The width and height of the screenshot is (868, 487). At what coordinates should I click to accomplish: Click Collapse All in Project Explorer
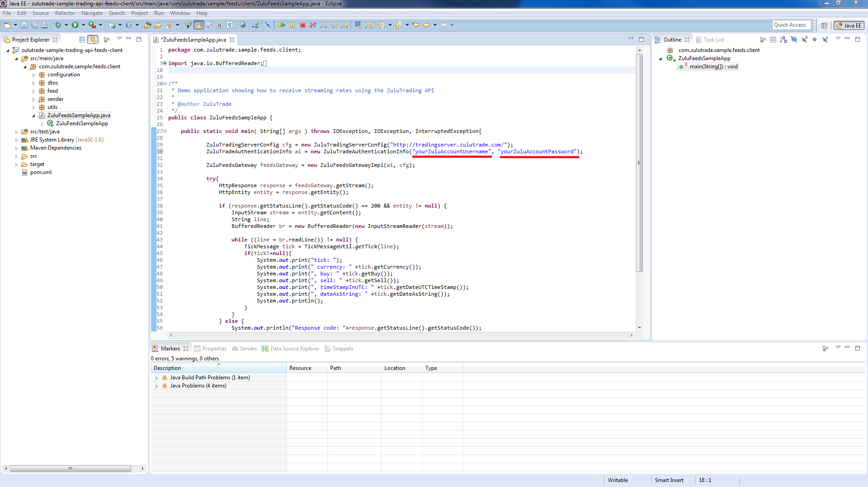[82, 40]
